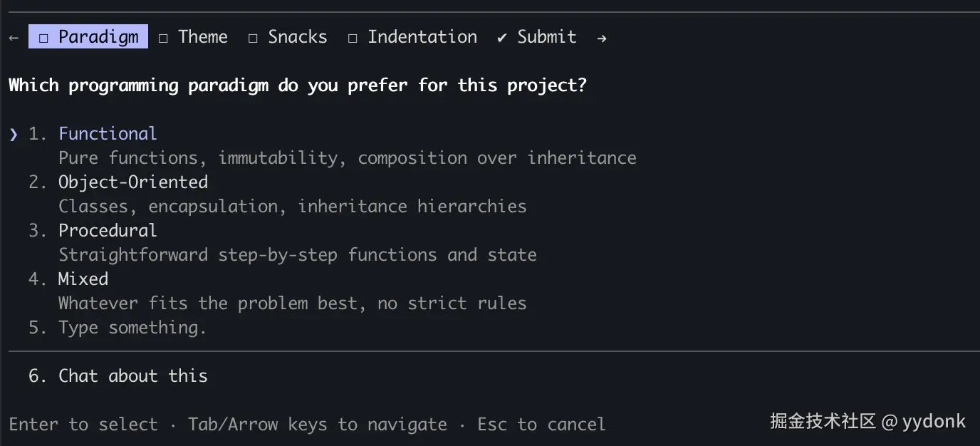Go to the Submit tab
Image resolution: width=980 pixels, height=446 pixels.
click(x=546, y=37)
